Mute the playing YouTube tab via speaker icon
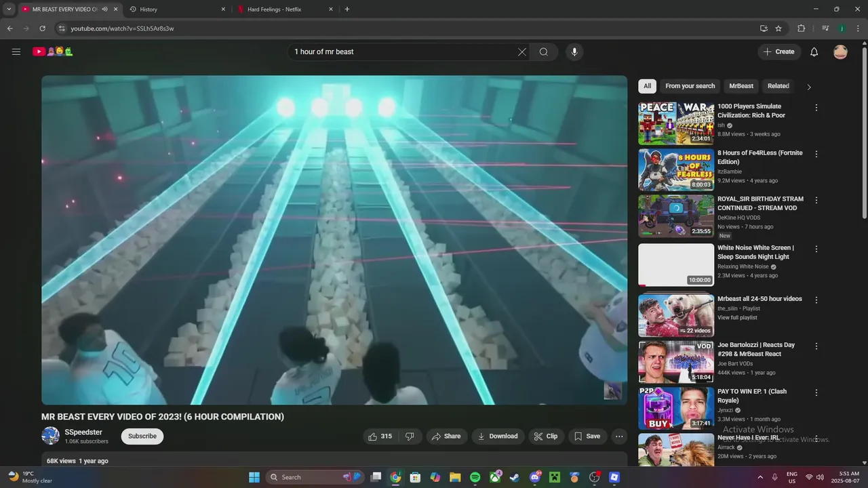This screenshot has width=868, height=488. [x=104, y=9]
